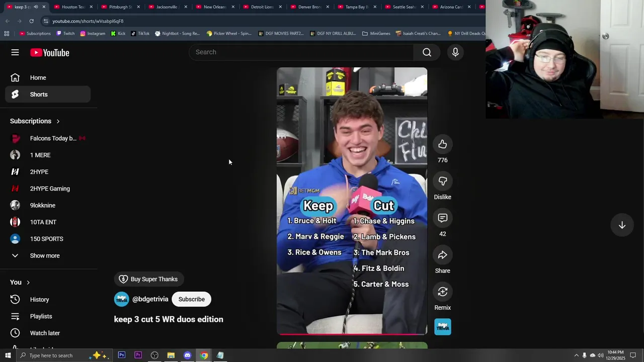Open the comments of the short
This screenshot has height=362, width=644.
(x=442, y=218)
